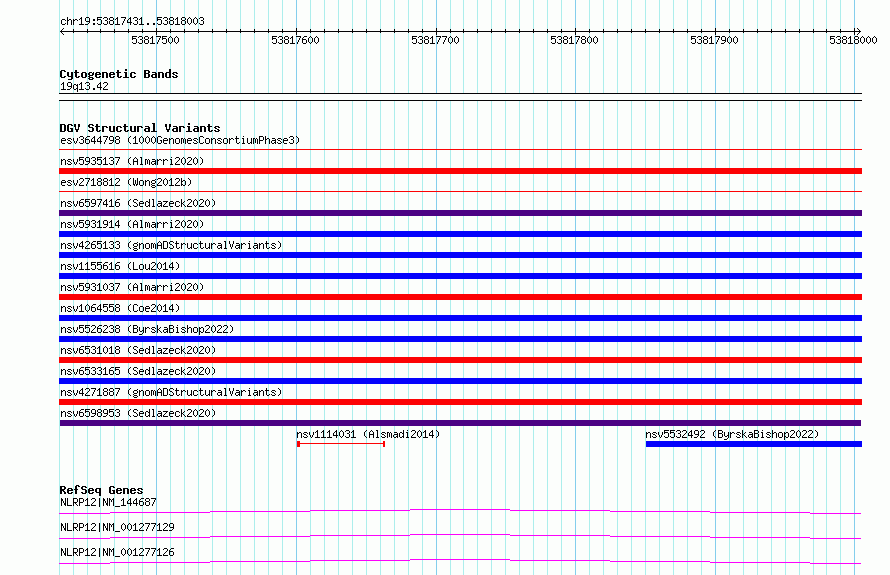Click ruler position 53817500
Image resolution: width=890 pixels, height=575 pixels.
point(155,40)
